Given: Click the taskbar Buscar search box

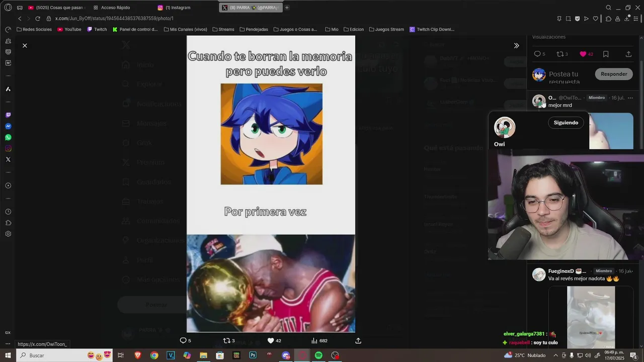Looking at the screenshot, I should 65,355.
